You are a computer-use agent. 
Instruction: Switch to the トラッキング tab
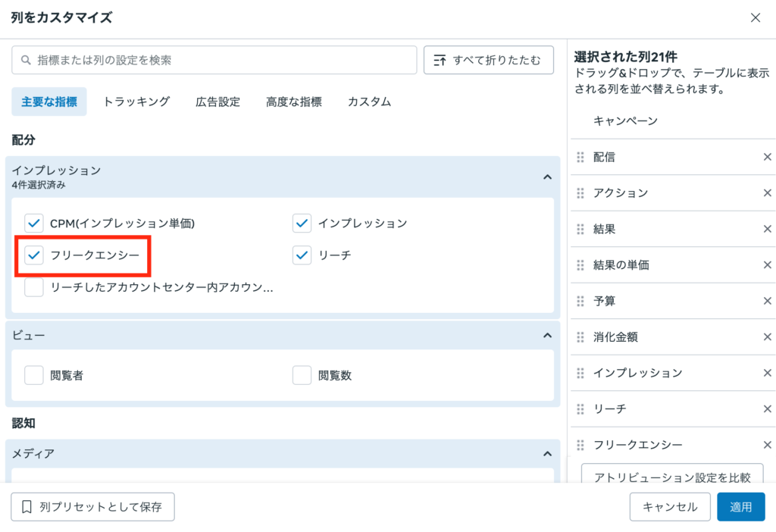tap(136, 100)
